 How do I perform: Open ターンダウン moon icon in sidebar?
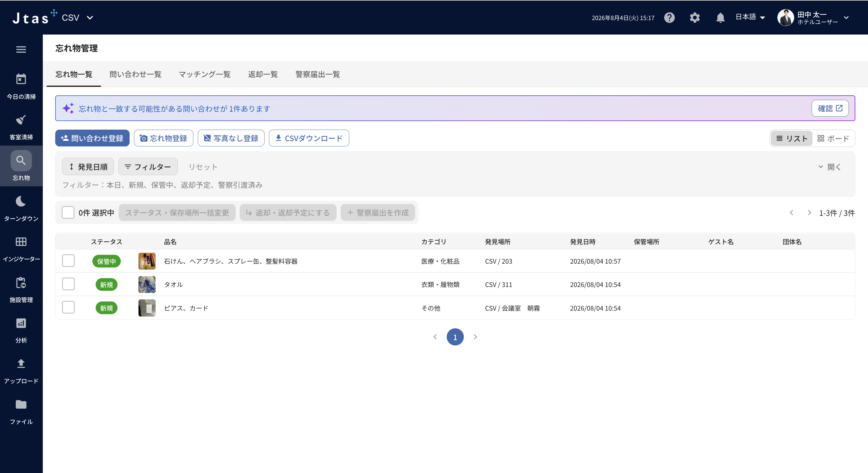click(x=21, y=201)
